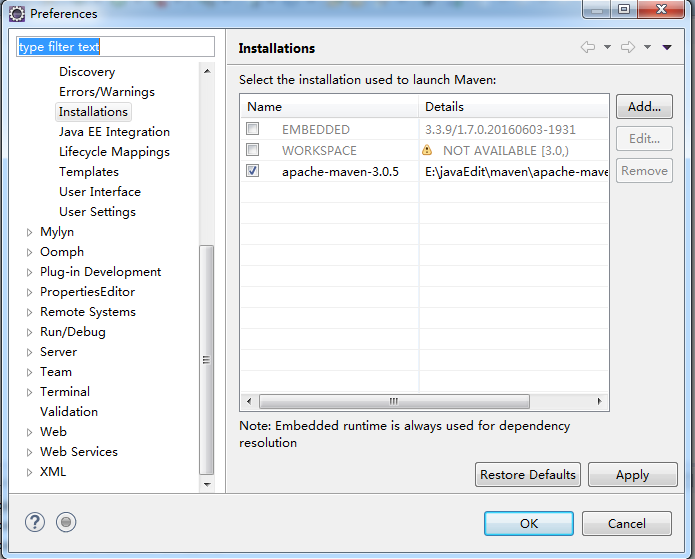Select Errors/Warnings preference page
The image size is (695, 559).
[107, 92]
